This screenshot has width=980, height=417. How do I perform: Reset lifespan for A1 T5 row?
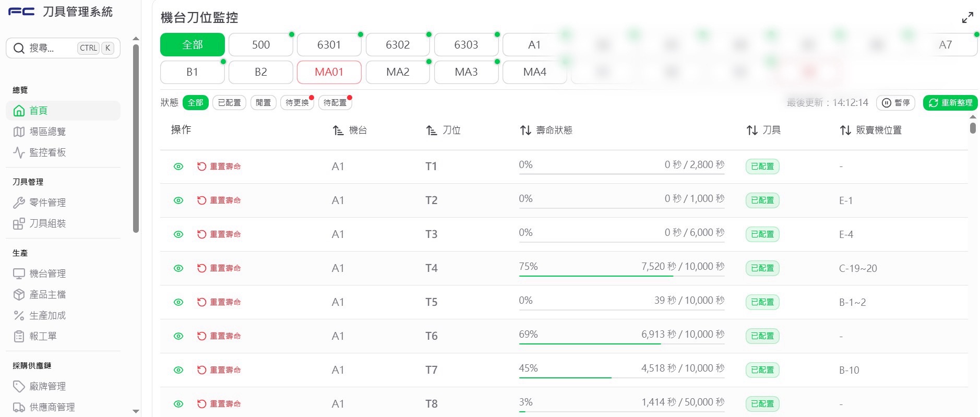tap(219, 302)
